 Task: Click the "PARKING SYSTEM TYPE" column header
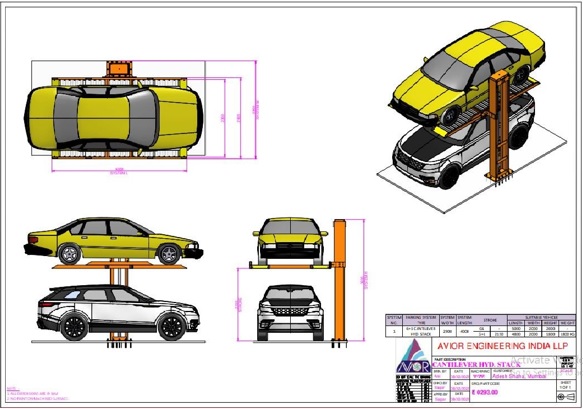[421, 320]
